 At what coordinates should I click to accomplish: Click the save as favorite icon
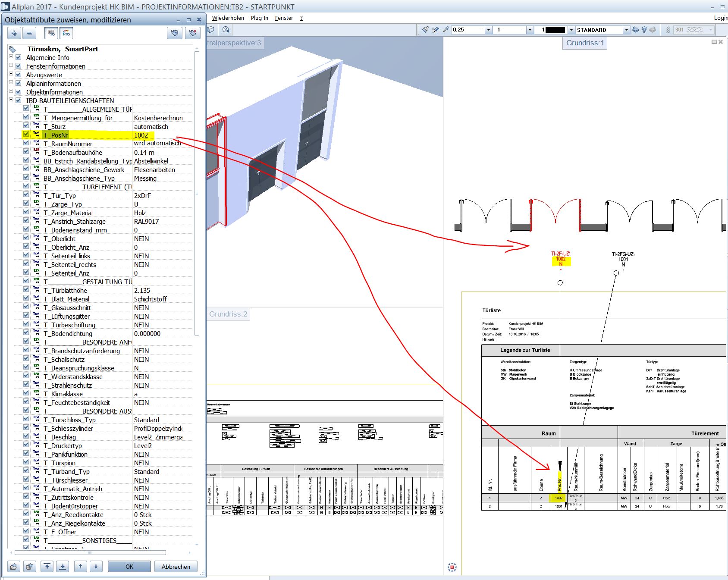29,567
